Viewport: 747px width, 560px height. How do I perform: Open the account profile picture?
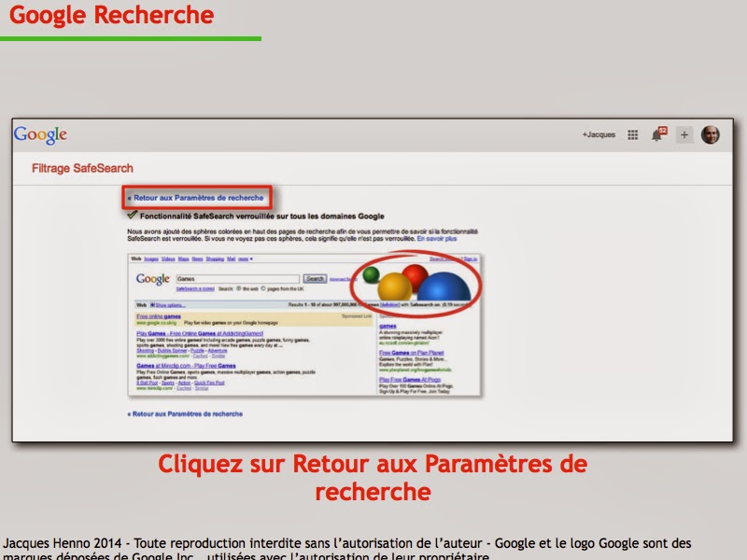pyautogui.click(x=711, y=134)
